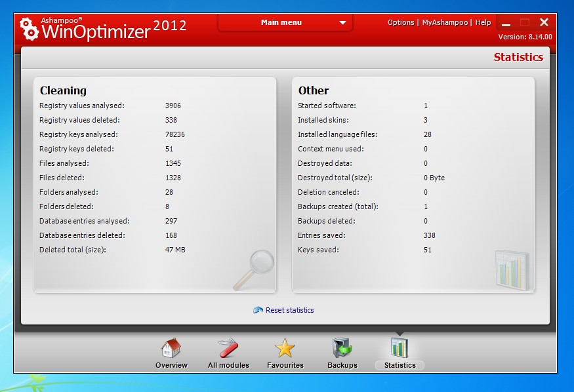Viewport: 574px width, 392px height.
Task: Click the Database entries deleted value 168
Action: click(x=171, y=235)
